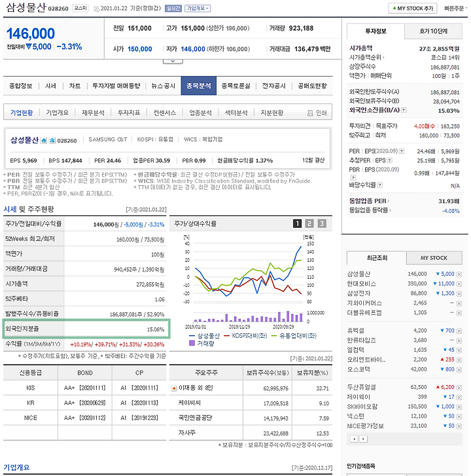Click the second blue icon before code 028260

pos(52,141)
